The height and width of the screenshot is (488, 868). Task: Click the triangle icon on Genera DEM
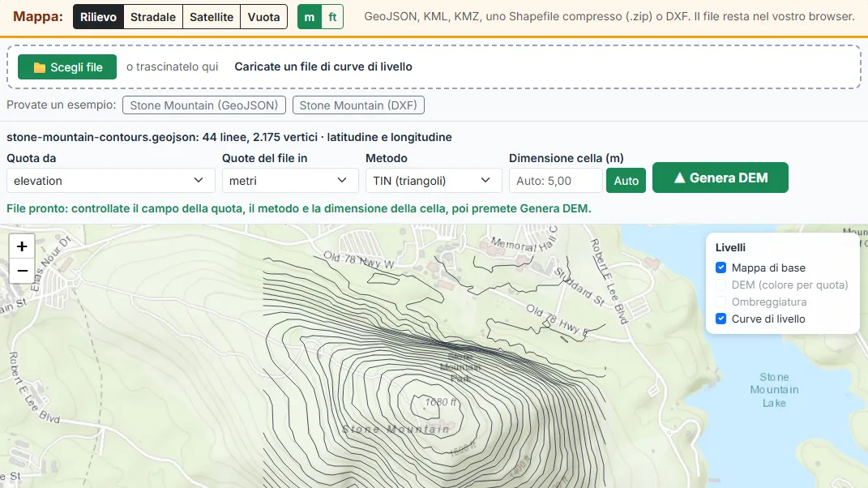tap(680, 178)
